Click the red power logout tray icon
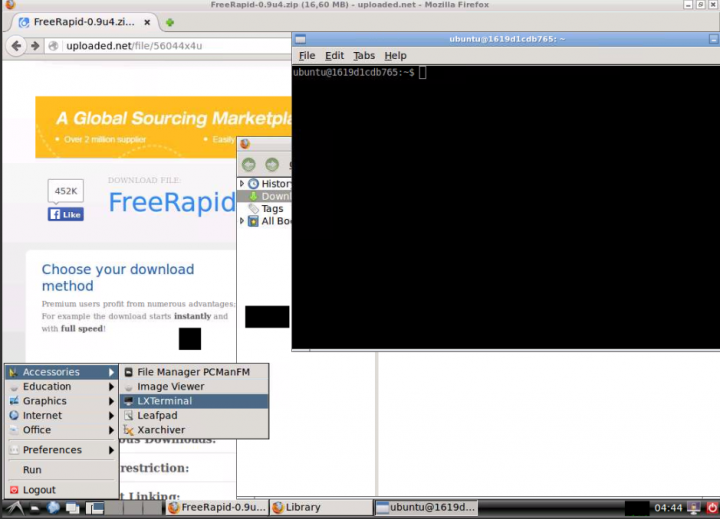The width and height of the screenshot is (720, 519). [x=712, y=508]
